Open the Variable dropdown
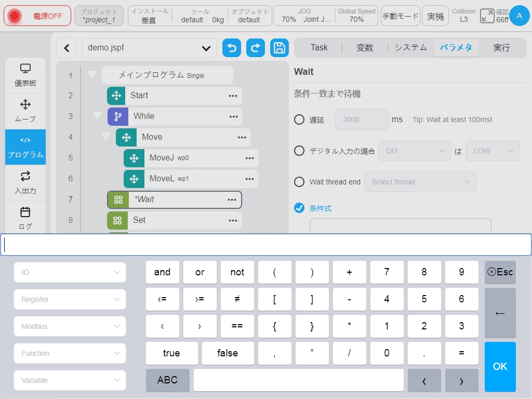 [70, 380]
